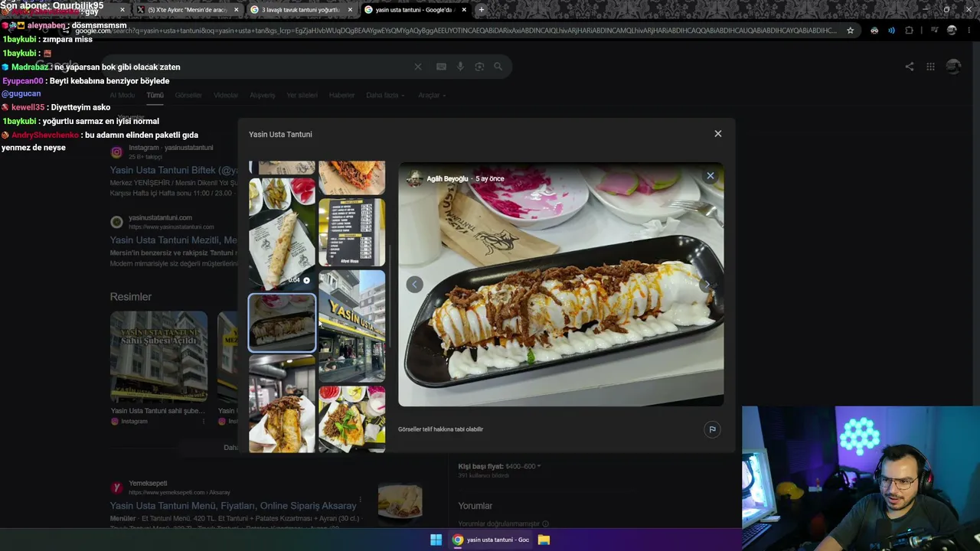Image resolution: width=980 pixels, height=551 pixels.
Task: Close the enlarged photo preview
Action: click(x=710, y=176)
